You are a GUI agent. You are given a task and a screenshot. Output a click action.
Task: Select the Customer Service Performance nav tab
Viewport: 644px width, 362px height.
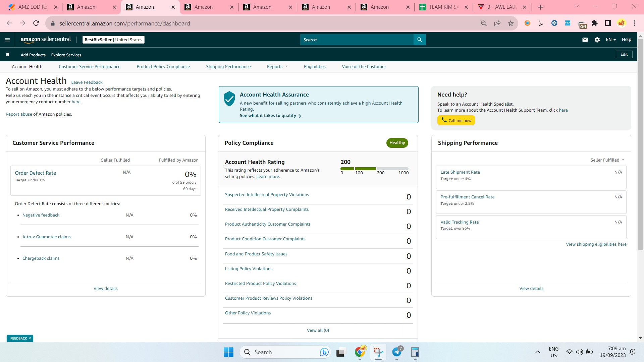(x=90, y=66)
